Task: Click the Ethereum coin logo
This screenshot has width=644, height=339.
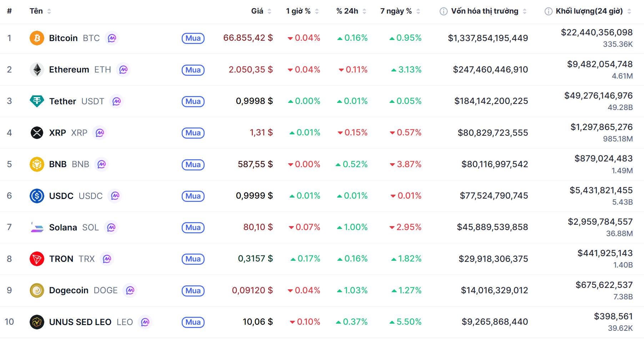Action: [37, 70]
